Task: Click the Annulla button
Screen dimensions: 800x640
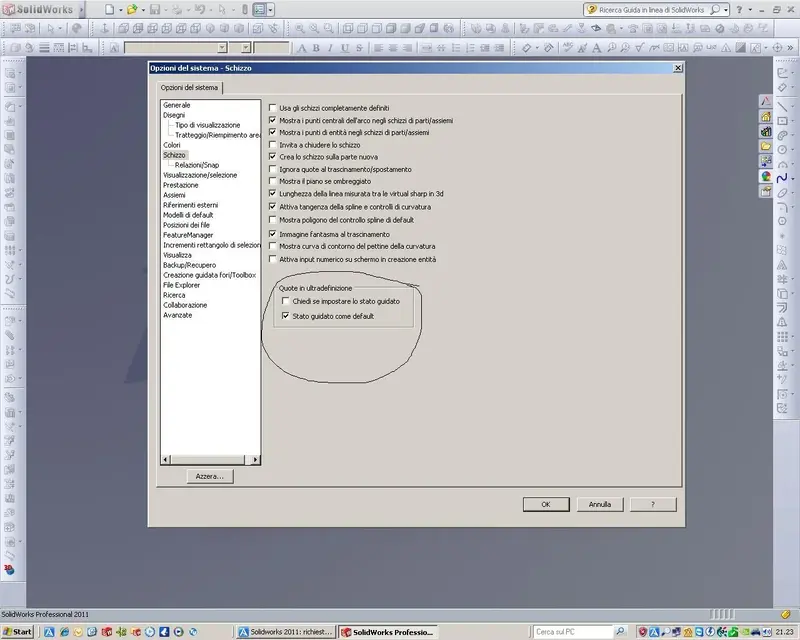Action: [600, 504]
